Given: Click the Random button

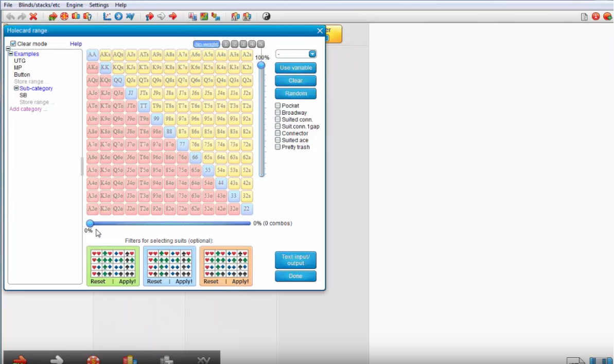Looking at the screenshot, I should point(295,94).
